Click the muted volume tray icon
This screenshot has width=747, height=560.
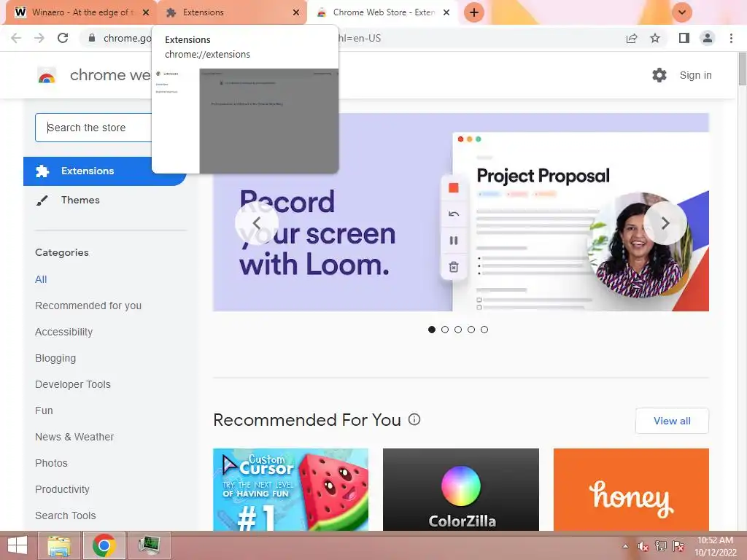(643, 546)
